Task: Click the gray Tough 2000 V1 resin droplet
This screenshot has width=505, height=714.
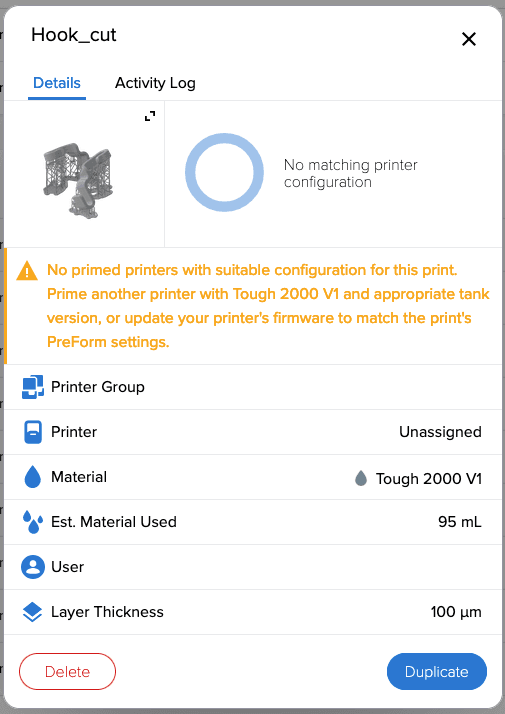Action: point(361,479)
